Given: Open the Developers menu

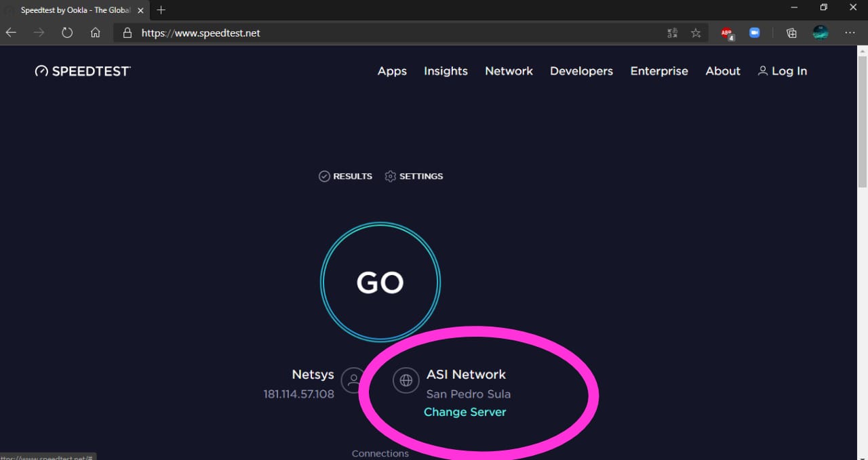Looking at the screenshot, I should (581, 71).
